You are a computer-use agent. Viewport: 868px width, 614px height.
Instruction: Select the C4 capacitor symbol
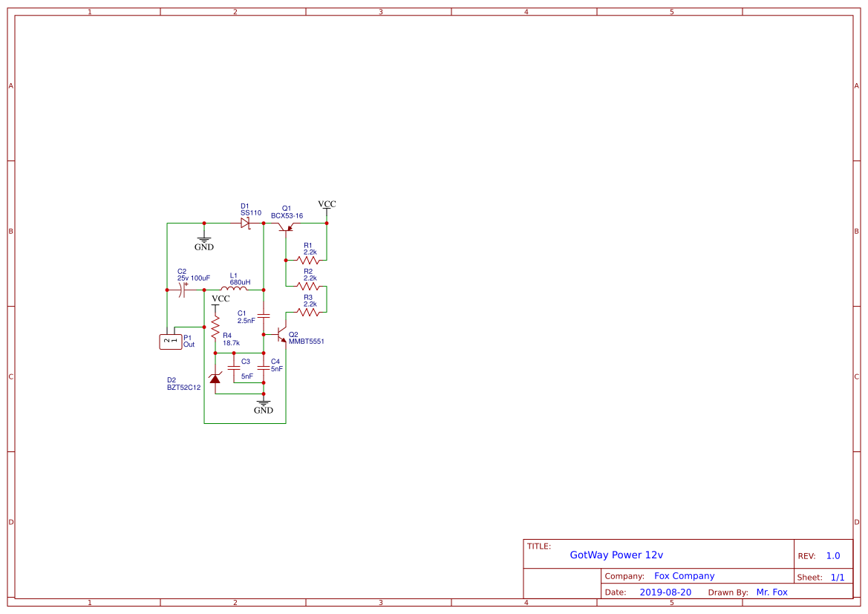(264, 368)
